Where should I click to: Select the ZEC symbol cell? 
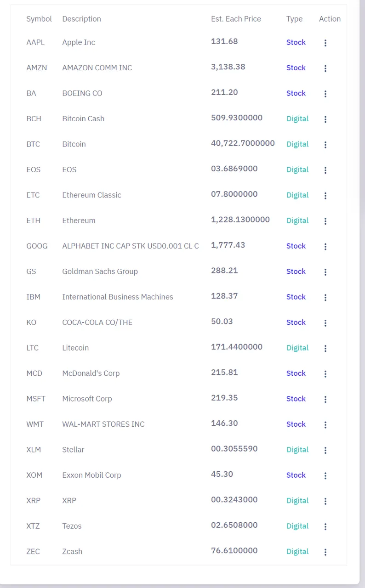(x=33, y=552)
